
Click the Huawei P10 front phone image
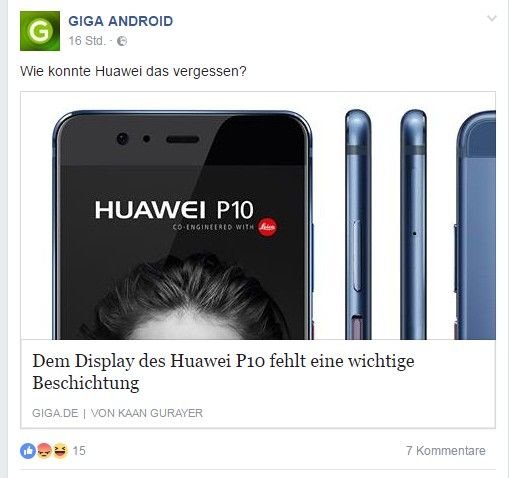pos(183,225)
